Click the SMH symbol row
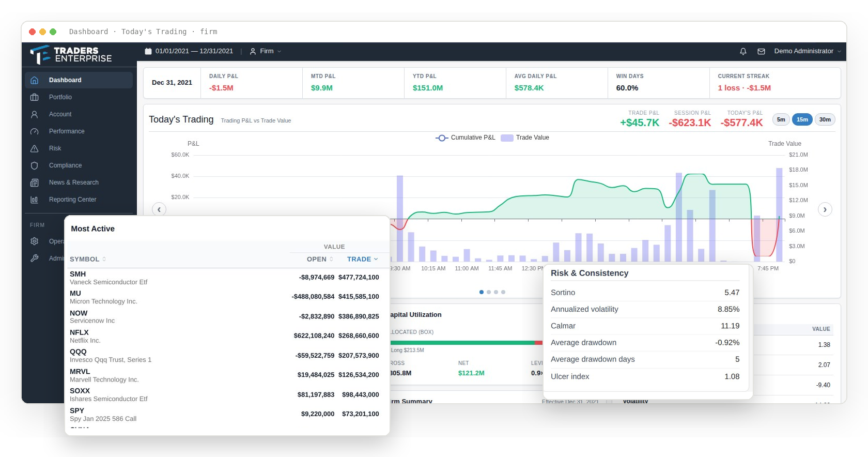The height and width of the screenshot is (457, 868). tap(226, 278)
